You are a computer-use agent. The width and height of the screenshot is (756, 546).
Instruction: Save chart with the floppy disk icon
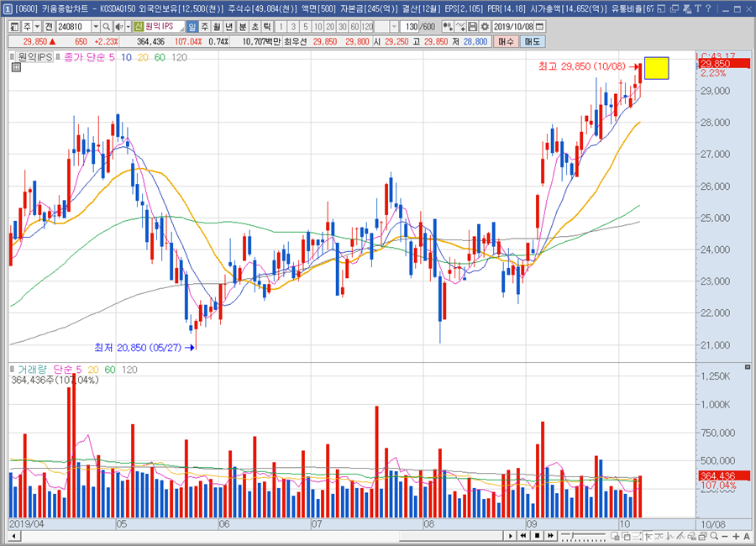pyautogui.click(x=472, y=27)
